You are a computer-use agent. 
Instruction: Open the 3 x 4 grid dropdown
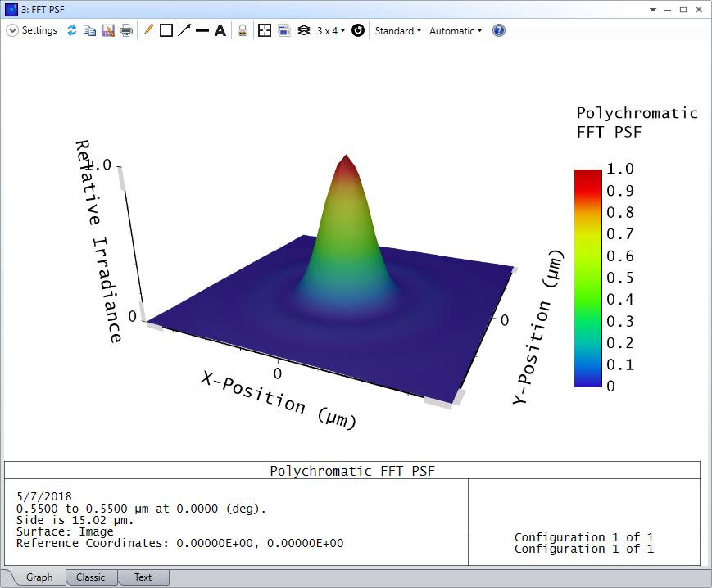[x=330, y=31]
